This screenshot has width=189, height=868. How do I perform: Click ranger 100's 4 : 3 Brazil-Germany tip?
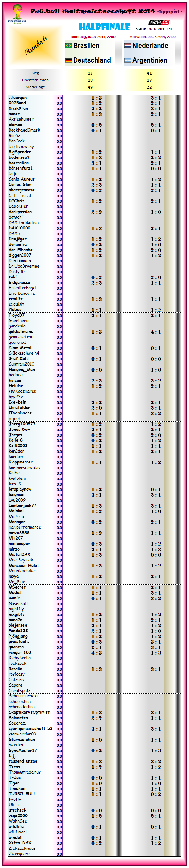pyautogui.click(x=97, y=653)
